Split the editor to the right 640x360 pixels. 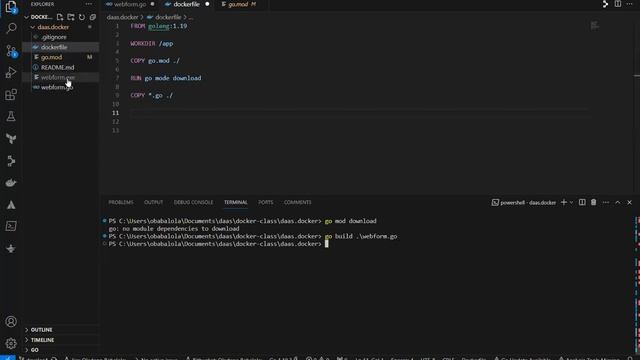[618, 4]
